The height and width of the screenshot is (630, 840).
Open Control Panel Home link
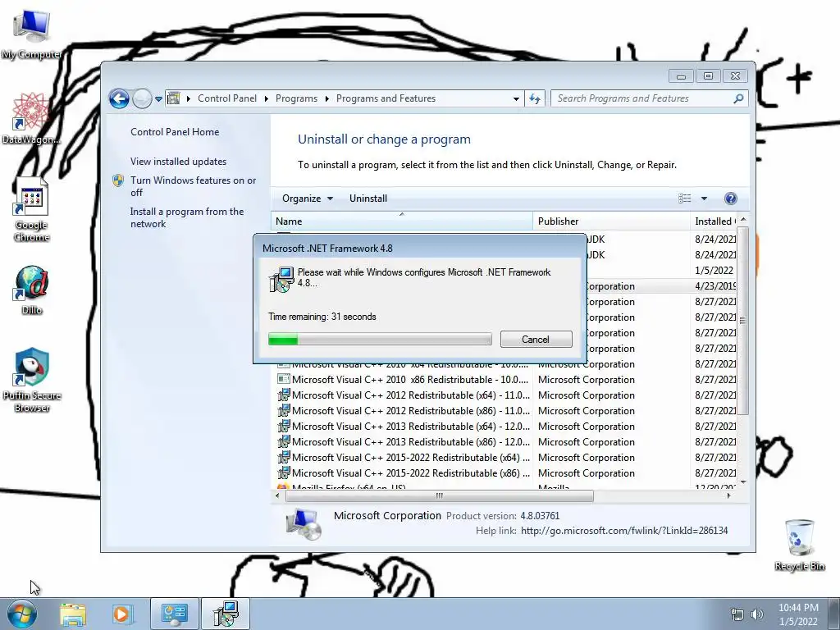[175, 132]
